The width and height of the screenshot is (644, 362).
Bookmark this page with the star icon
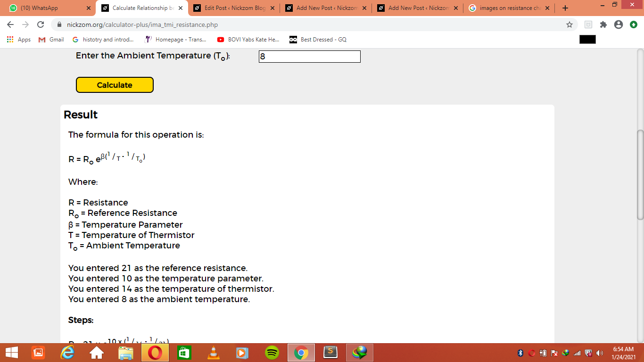tap(570, 25)
